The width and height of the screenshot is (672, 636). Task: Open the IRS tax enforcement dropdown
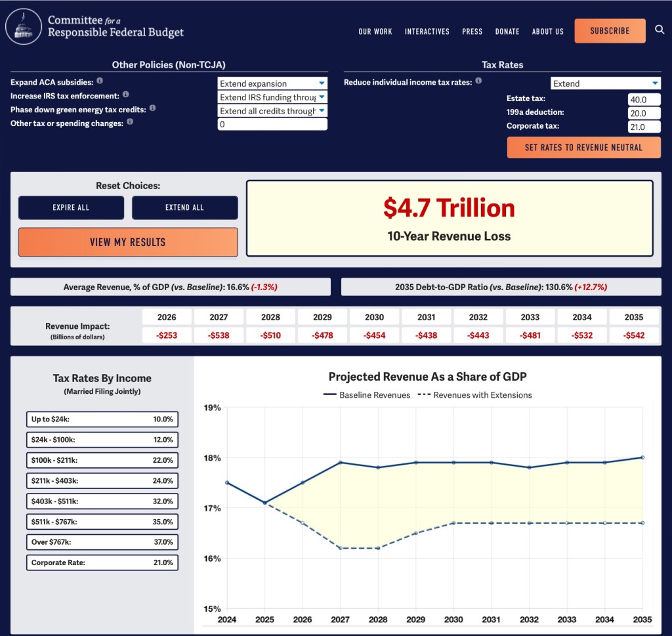[x=272, y=97]
